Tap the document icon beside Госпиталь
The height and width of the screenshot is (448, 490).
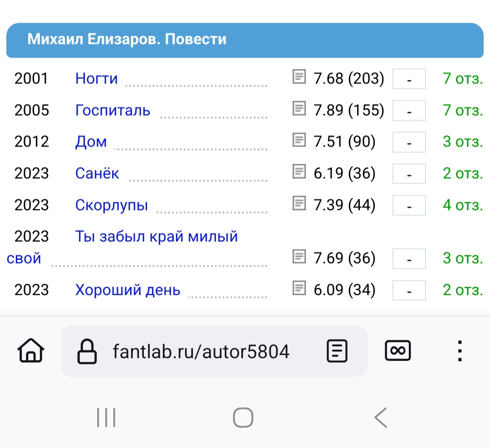[299, 108]
